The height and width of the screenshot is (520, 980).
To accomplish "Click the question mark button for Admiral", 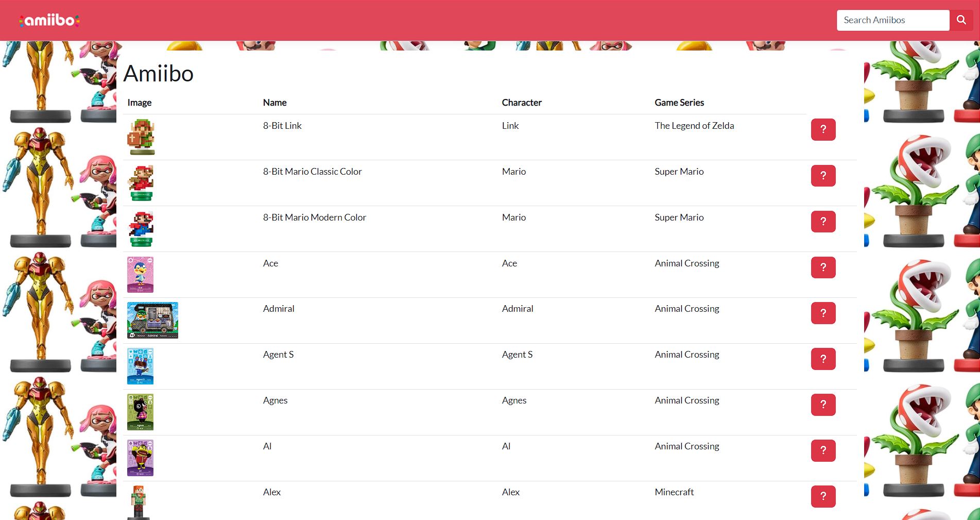I will tap(823, 313).
